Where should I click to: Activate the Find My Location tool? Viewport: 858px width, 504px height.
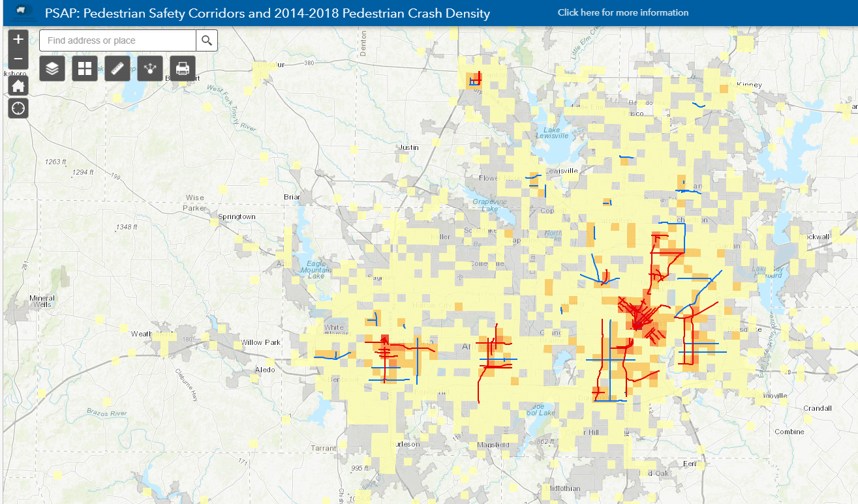point(18,108)
